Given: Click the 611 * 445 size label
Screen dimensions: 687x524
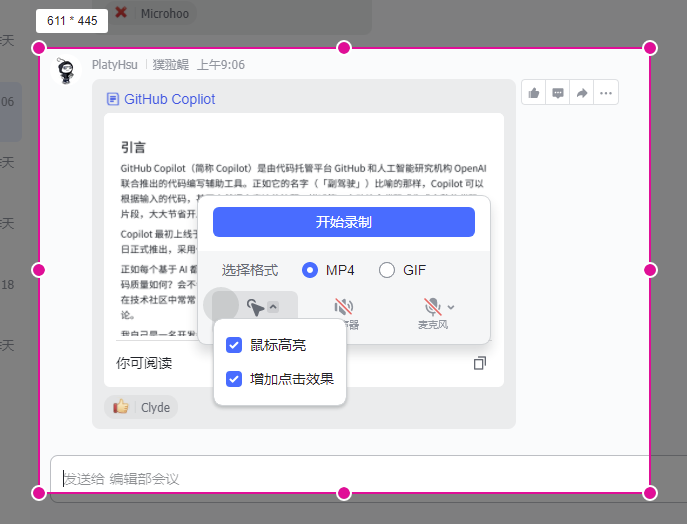Looking at the screenshot, I should coord(72,21).
